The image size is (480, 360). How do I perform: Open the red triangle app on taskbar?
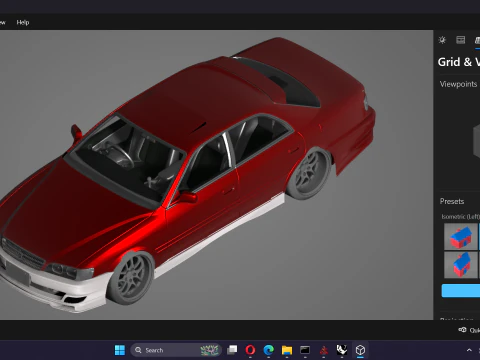(x=324, y=350)
